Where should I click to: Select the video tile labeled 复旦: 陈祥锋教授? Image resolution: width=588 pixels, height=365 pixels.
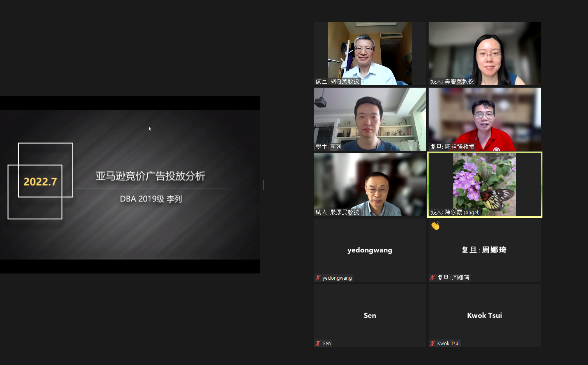tap(484, 119)
